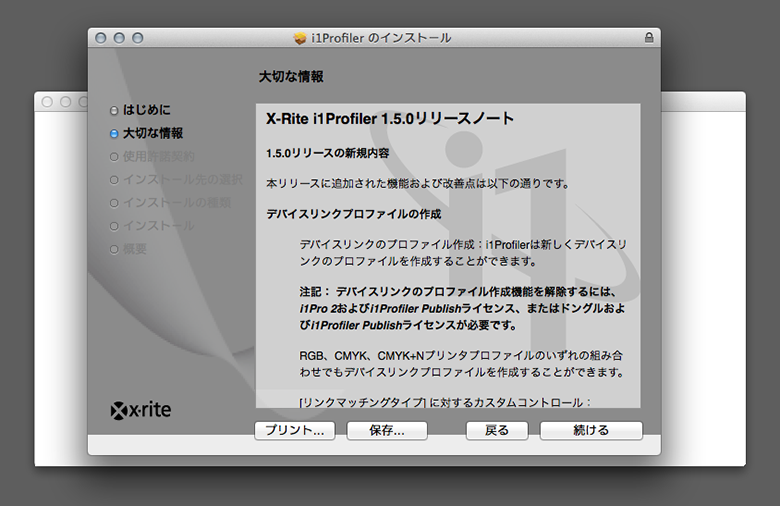
Task: Click the デバイスリンクプロファイルの作成 section heading
Action: [353, 214]
